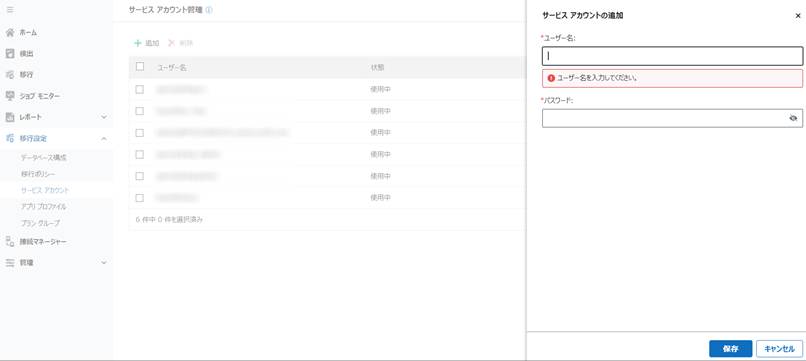Click the キャンセル button
Image resolution: width=806 pixels, height=361 pixels.
click(x=779, y=349)
